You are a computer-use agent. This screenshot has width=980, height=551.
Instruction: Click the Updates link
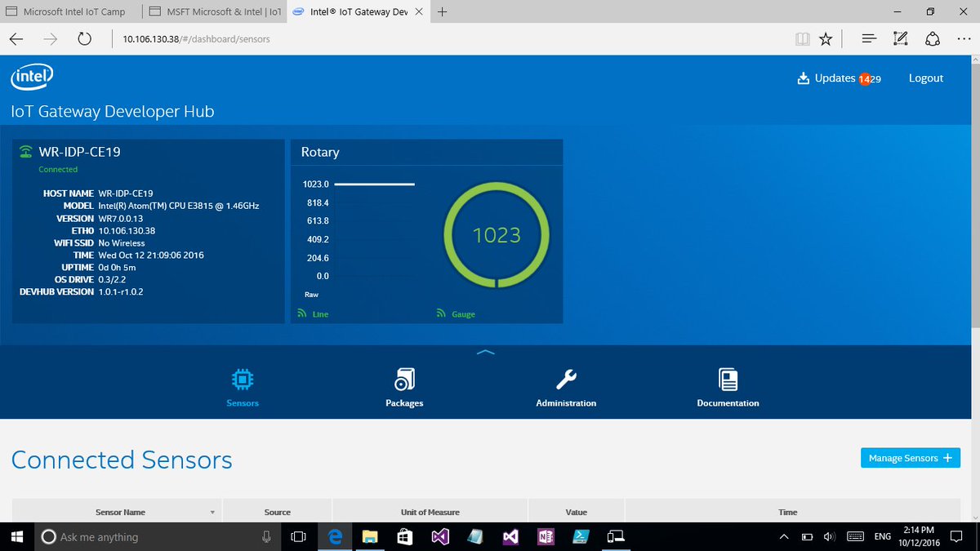(835, 78)
